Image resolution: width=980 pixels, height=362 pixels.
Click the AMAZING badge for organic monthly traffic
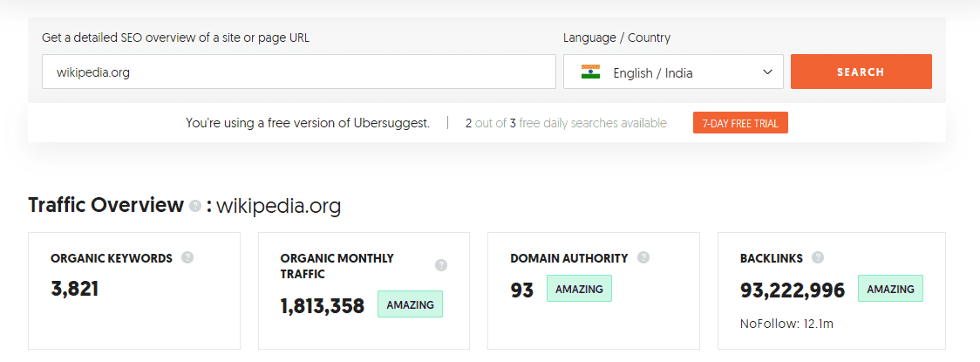point(410,304)
